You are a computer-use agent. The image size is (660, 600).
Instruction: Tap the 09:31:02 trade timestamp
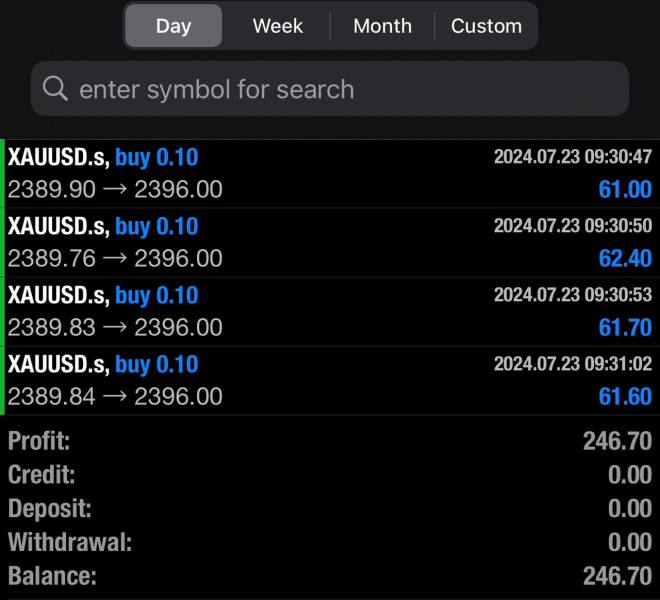tap(572, 365)
